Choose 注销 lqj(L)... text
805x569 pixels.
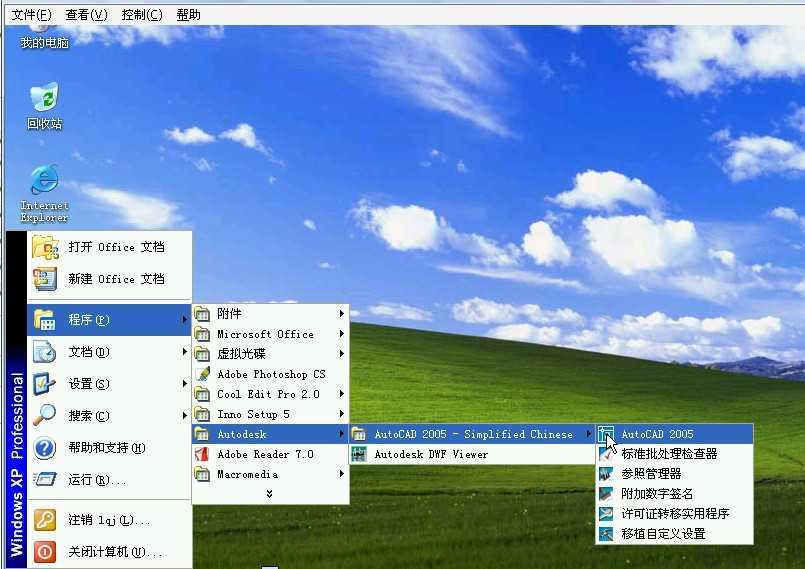click(x=109, y=520)
